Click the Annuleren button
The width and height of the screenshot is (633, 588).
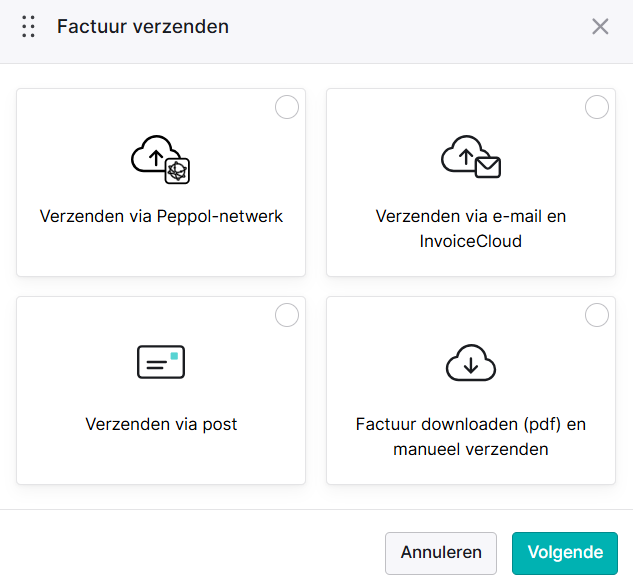[x=441, y=553]
